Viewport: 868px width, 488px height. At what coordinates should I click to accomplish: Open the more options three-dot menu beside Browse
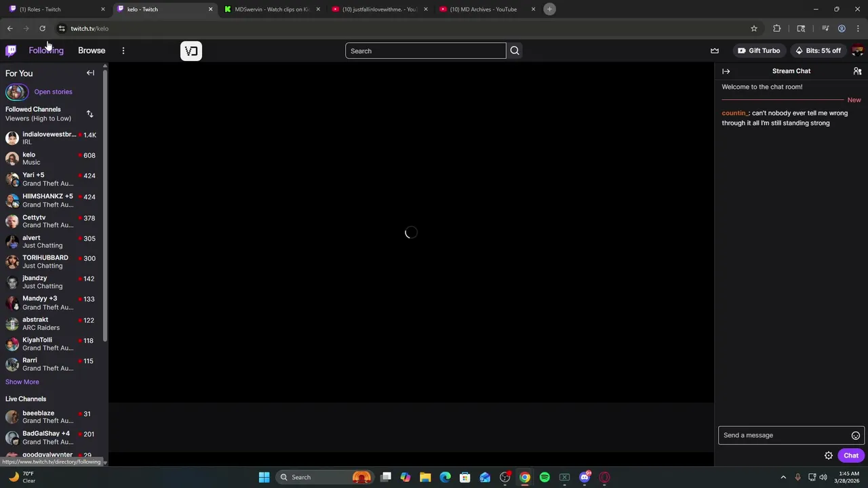click(123, 51)
